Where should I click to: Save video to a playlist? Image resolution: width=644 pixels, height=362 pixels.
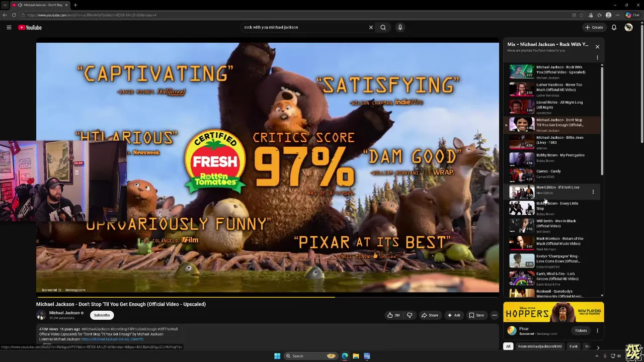click(x=476, y=315)
